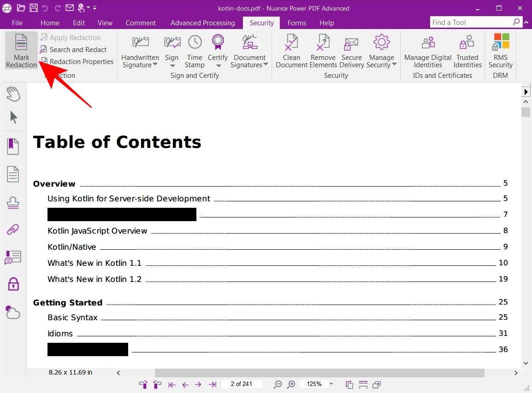
Task: Expand the Certify dropdown arrow
Action: 218,65
